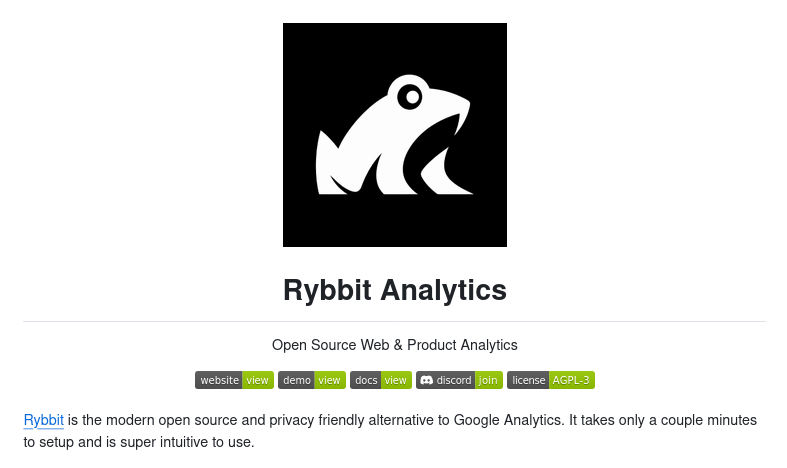
Task: Click the grey "demo" badge label
Action: tap(297, 380)
